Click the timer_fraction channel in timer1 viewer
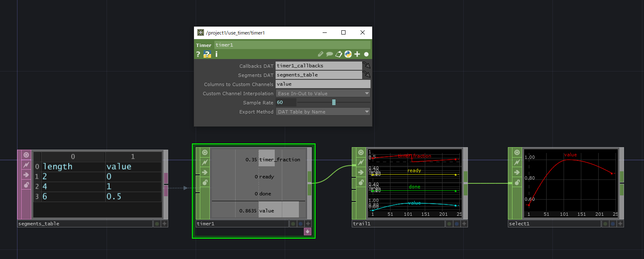The width and height of the screenshot is (644, 259). 259,159
